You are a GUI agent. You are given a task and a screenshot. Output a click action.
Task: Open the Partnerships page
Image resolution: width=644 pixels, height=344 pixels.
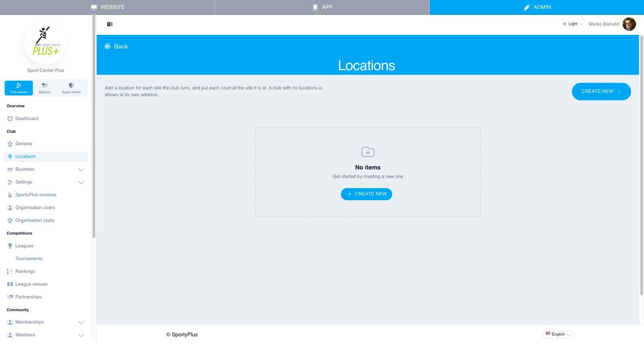point(46,297)
